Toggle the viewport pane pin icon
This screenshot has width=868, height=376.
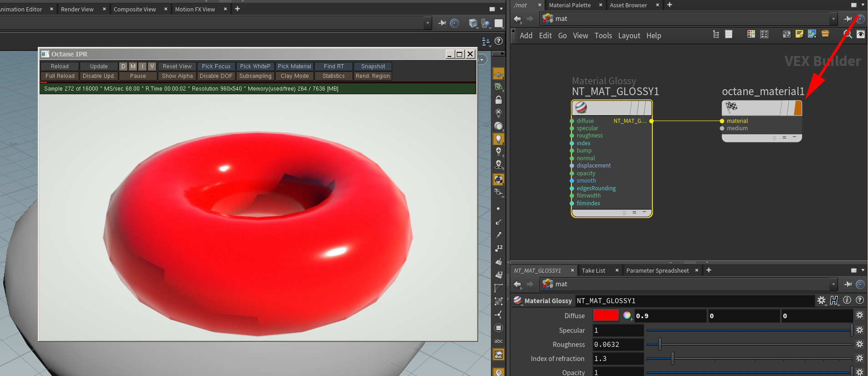pyautogui.click(x=442, y=23)
